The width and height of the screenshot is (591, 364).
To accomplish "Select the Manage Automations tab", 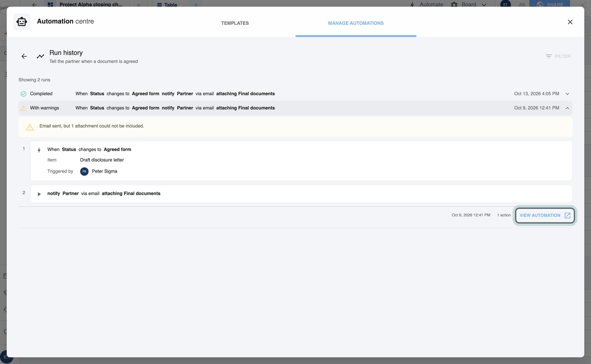I will point(356,23).
